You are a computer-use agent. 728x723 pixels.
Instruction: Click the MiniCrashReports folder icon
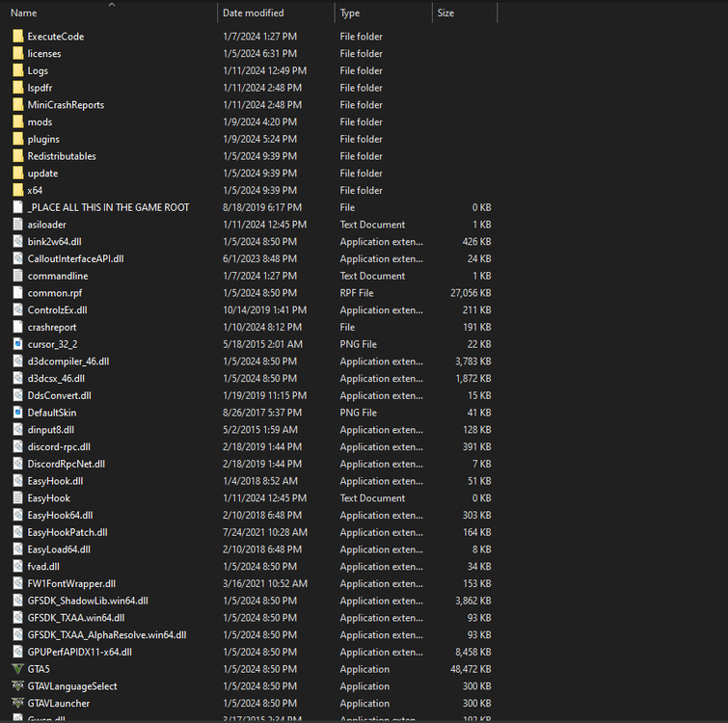coord(17,105)
